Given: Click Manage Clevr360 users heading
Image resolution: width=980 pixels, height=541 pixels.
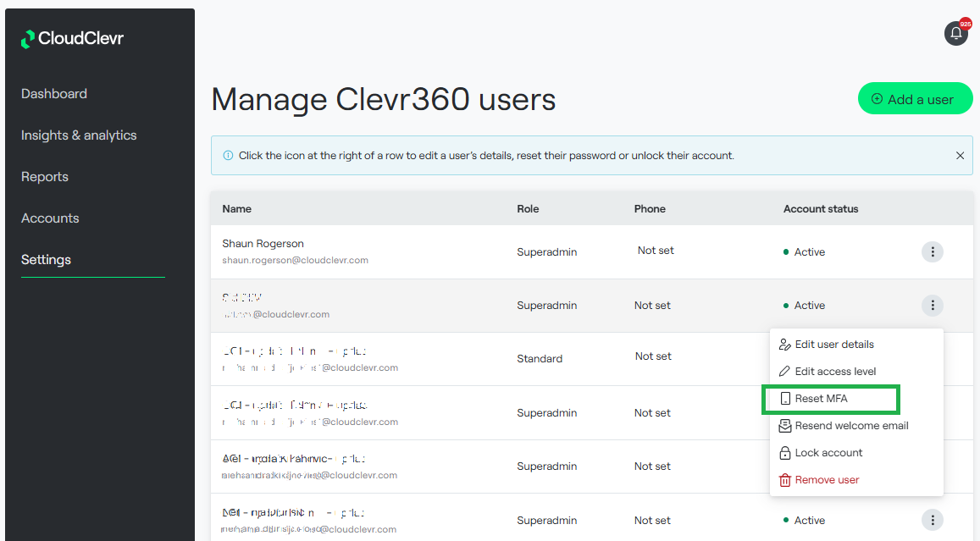Looking at the screenshot, I should pos(384,99).
